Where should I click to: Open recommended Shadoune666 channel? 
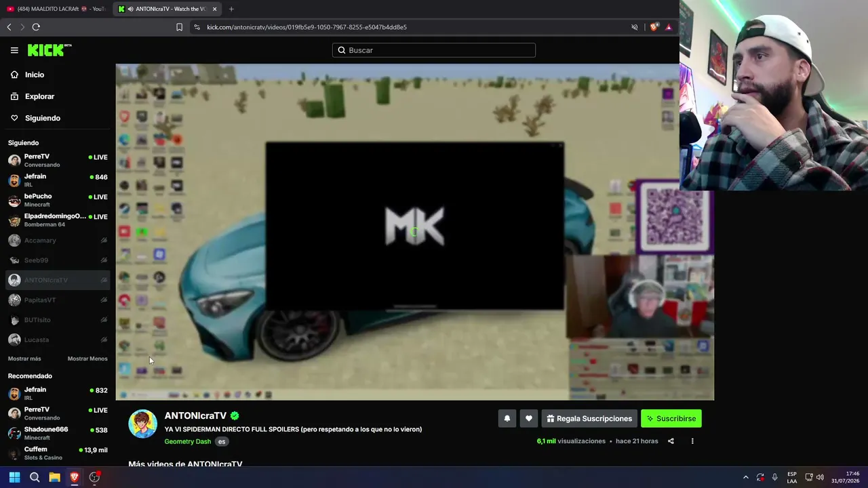click(58, 434)
